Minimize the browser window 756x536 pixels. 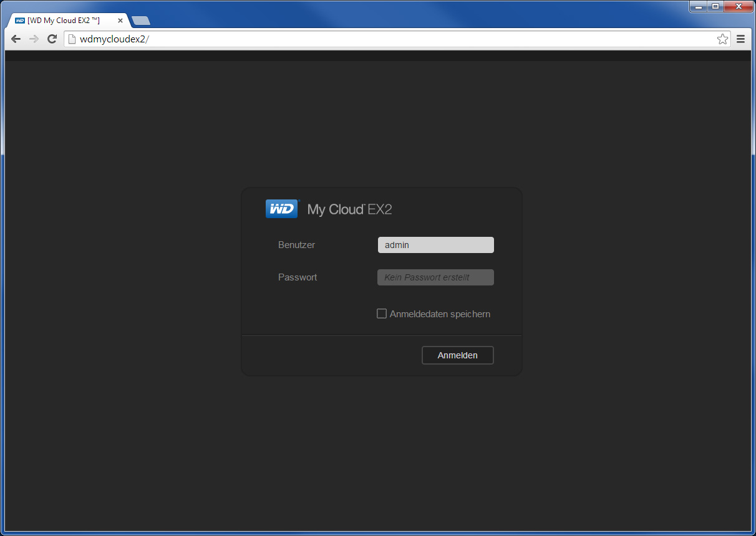[x=699, y=6]
